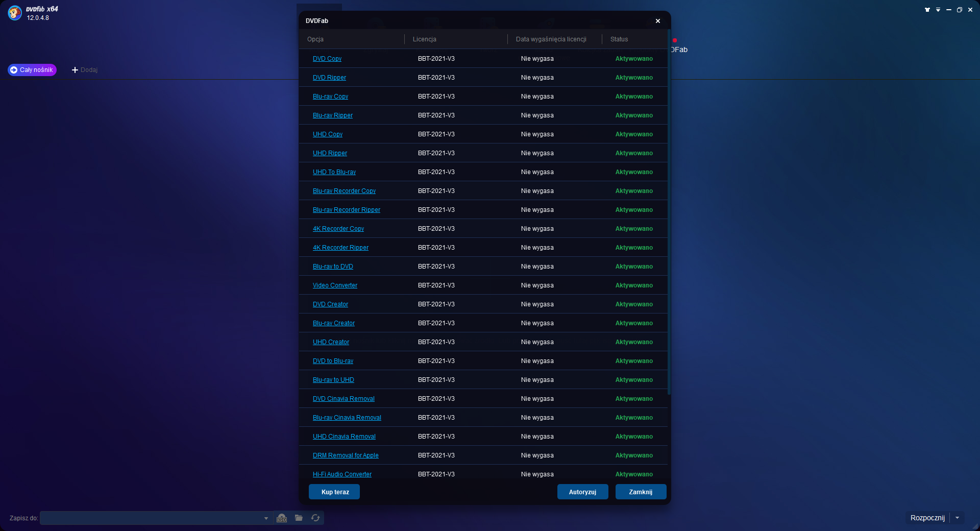
Task: Open the Hi-Fi Audio Converter link
Action: pos(342,474)
